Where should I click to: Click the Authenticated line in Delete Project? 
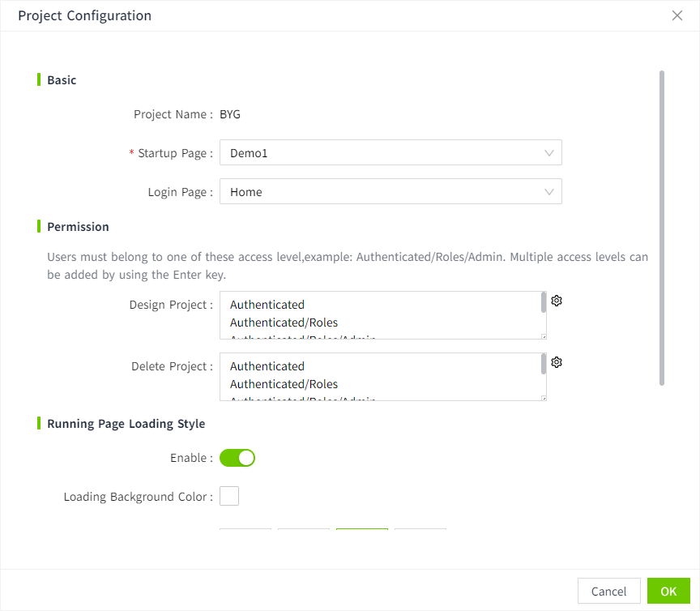(x=267, y=366)
